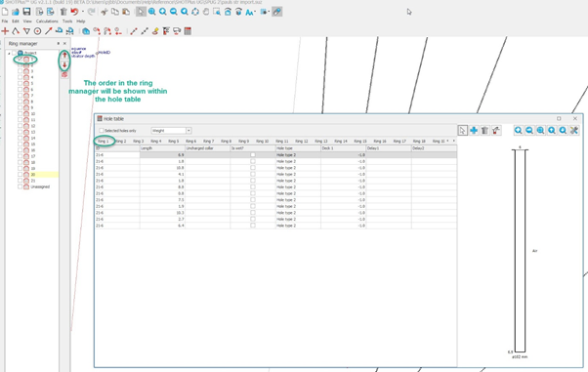Tick the checkbox for ring 10

pyautogui.click(x=20, y=113)
